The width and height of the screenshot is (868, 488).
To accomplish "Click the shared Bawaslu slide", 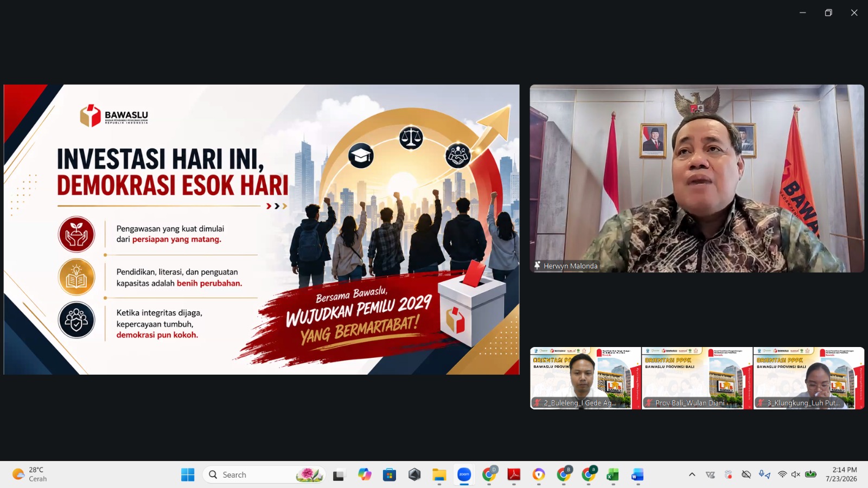I will (x=261, y=229).
